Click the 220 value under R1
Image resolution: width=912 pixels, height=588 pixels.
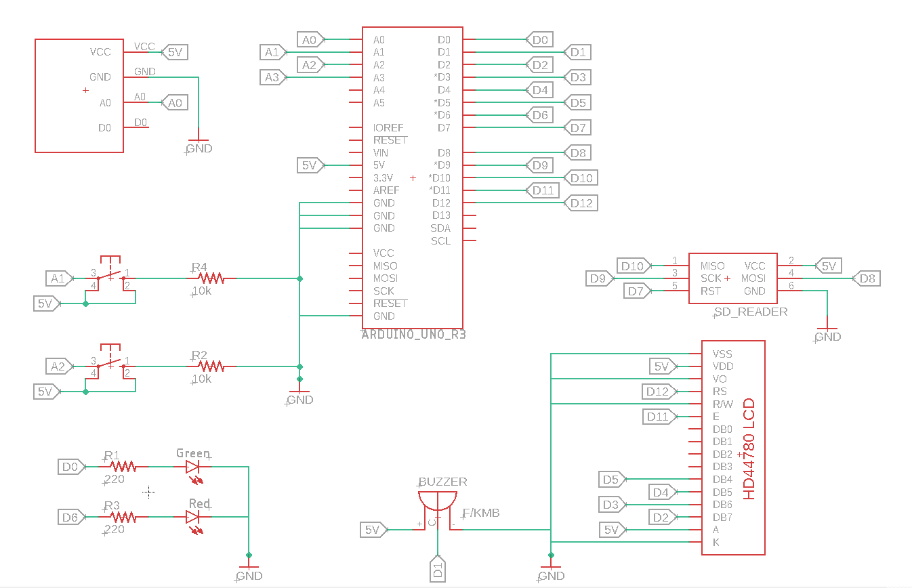pyautogui.click(x=115, y=480)
